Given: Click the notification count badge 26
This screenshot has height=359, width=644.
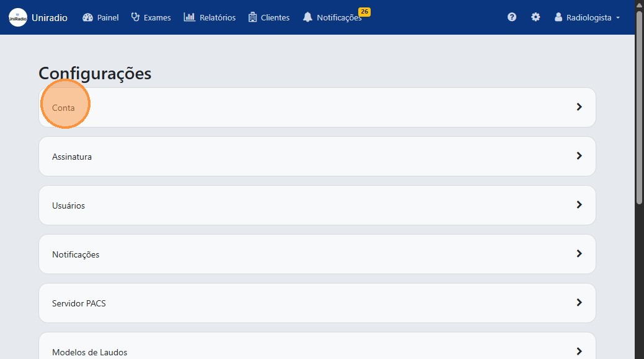Looking at the screenshot, I should pyautogui.click(x=364, y=12).
